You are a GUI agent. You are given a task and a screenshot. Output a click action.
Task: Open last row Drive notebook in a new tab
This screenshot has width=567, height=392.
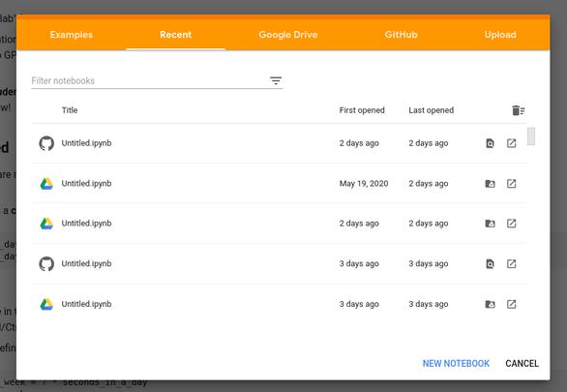pos(511,304)
